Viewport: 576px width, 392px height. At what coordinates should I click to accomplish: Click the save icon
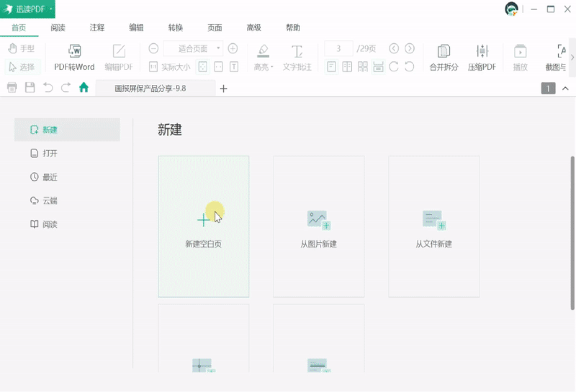30,88
